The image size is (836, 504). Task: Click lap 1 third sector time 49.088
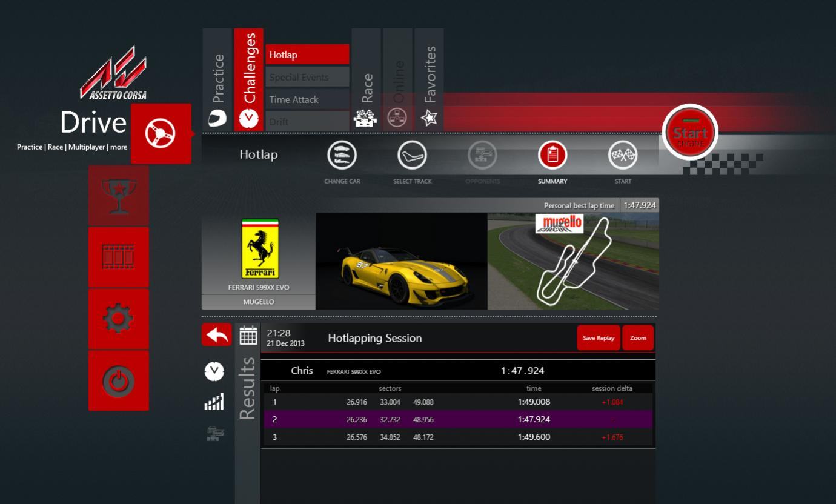(x=423, y=402)
